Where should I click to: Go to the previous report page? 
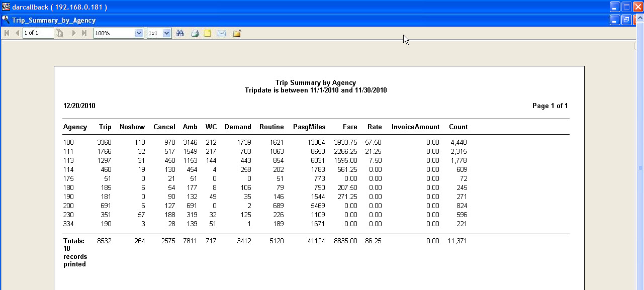[x=17, y=33]
